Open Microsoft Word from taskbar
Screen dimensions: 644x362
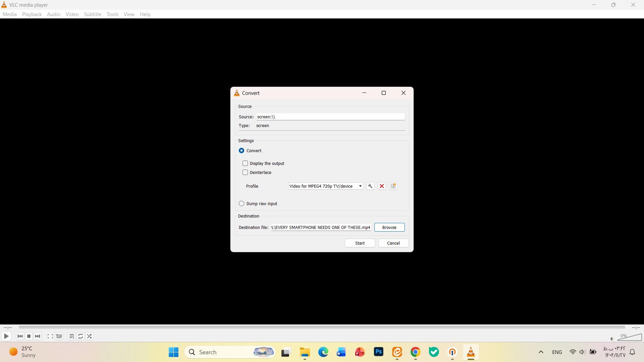point(341,352)
